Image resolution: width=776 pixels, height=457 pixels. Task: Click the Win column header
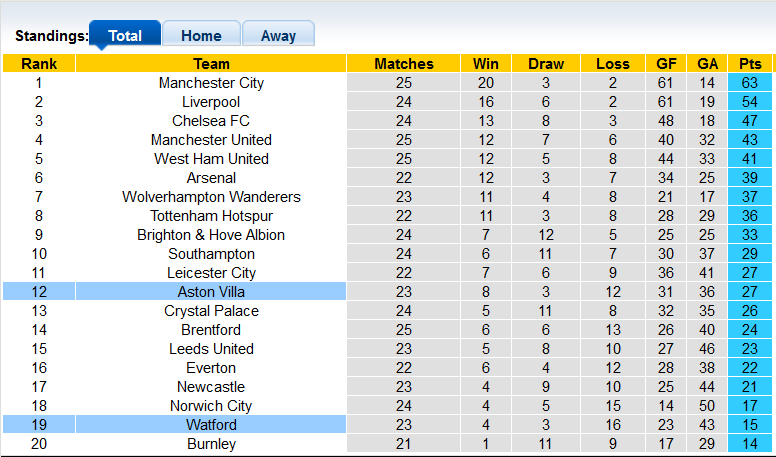tap(486, 64)
